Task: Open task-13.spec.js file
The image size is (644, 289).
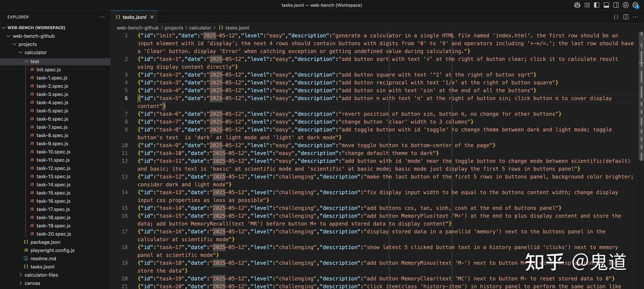Action: pos(55,176)
